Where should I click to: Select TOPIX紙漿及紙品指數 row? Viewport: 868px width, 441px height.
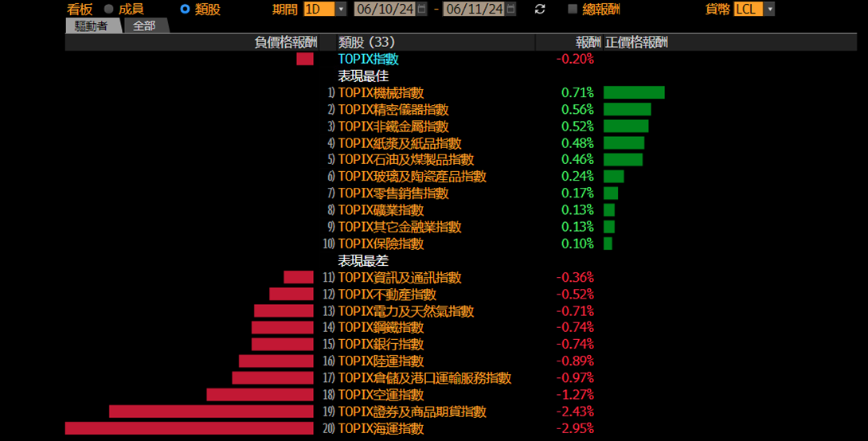(x=400, y=143)
